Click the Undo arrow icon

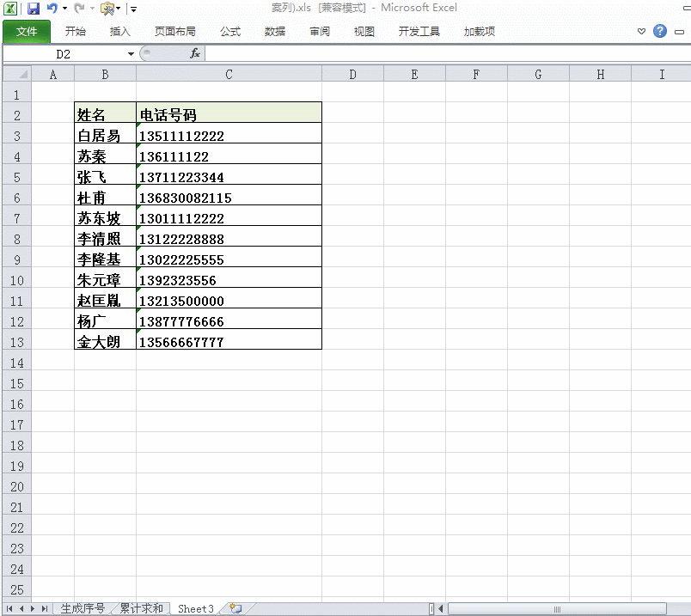(x=52, y=8)
